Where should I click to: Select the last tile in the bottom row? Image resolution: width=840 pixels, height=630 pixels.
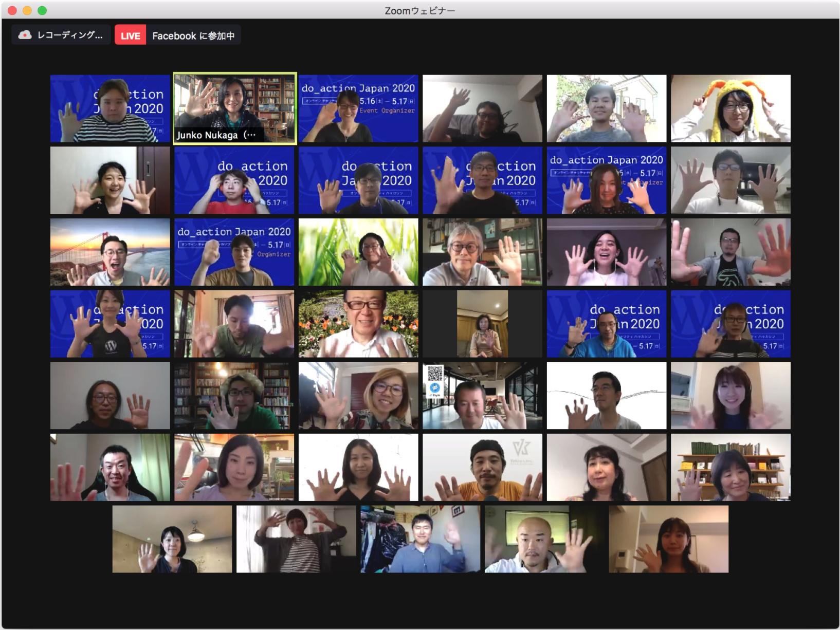(x=669, y=539)
